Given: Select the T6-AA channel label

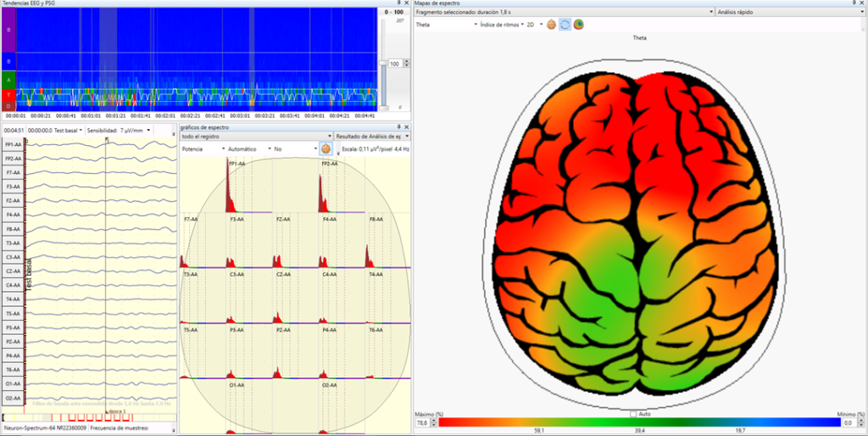Looking at the screenshot, I should (13, 370).
